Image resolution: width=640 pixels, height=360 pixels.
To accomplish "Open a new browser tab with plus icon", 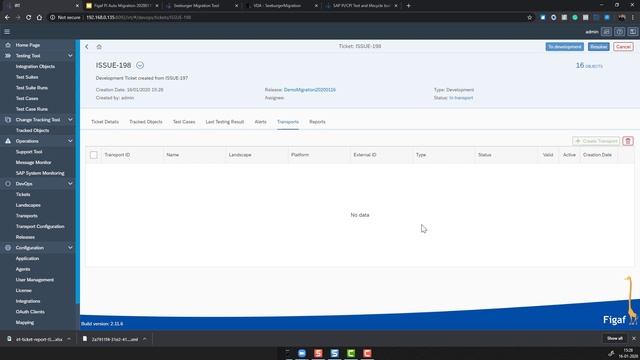I will point(408,6).
